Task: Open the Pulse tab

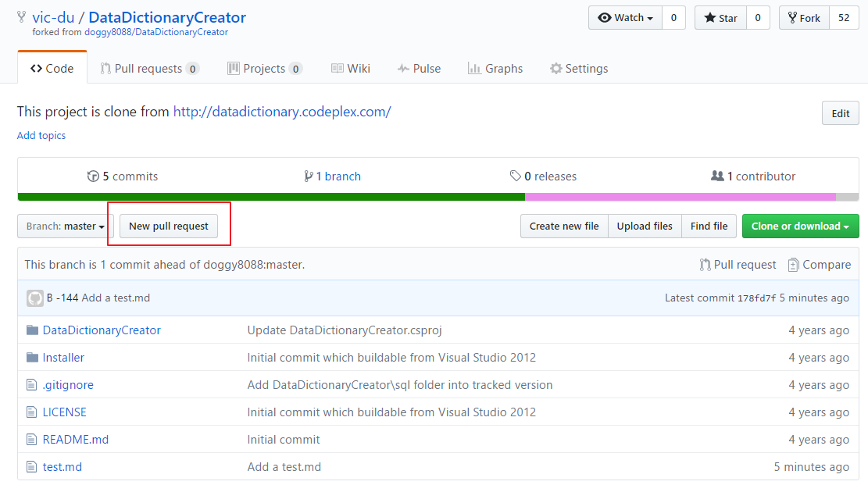Action: tap(419, 68)
